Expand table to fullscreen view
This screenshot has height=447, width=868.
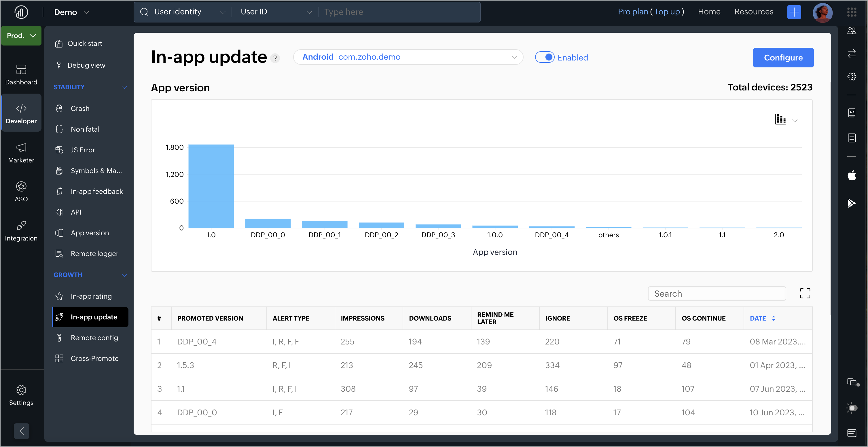(x=805, y=293)
